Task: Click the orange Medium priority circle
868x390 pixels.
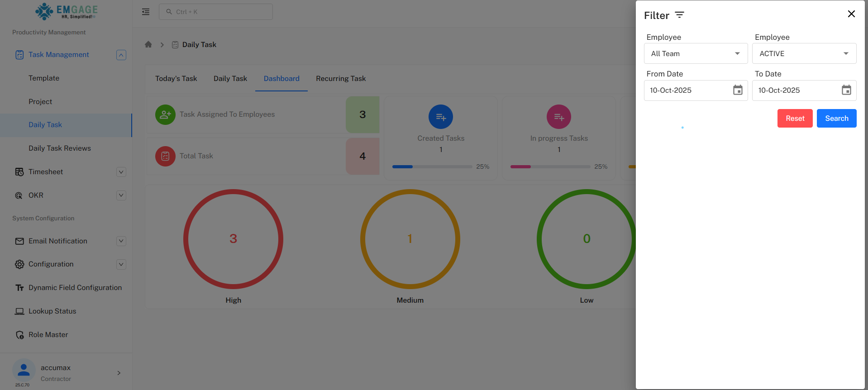Action: [x=410, y=239]
